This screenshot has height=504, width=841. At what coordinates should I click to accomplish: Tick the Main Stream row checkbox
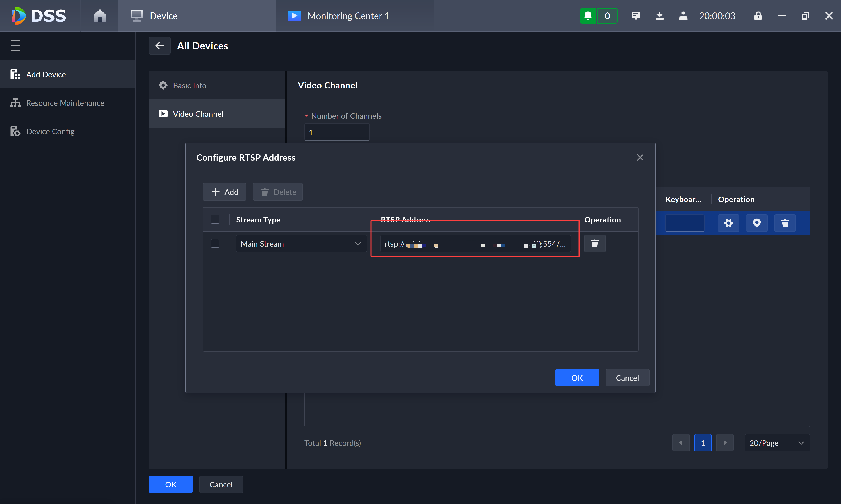[x=215, y=243]
